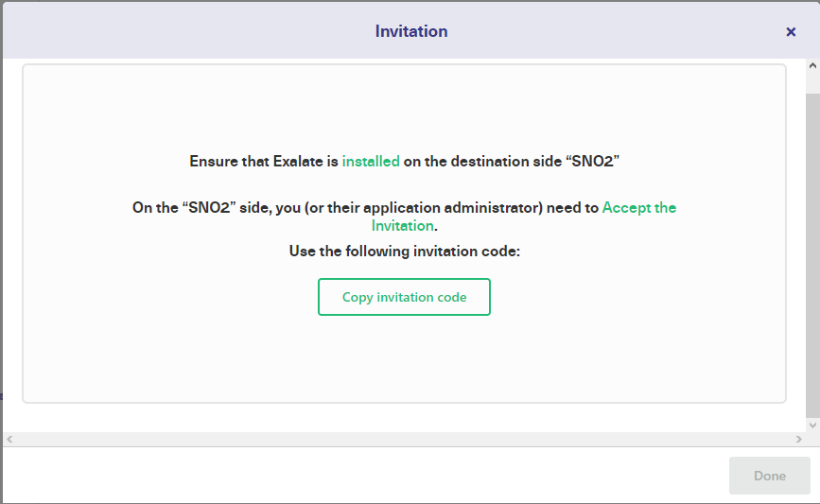Click the green "Invitation." link on the second line
The height and width of the screenshot is (504, 820).
tap(403, 225)
